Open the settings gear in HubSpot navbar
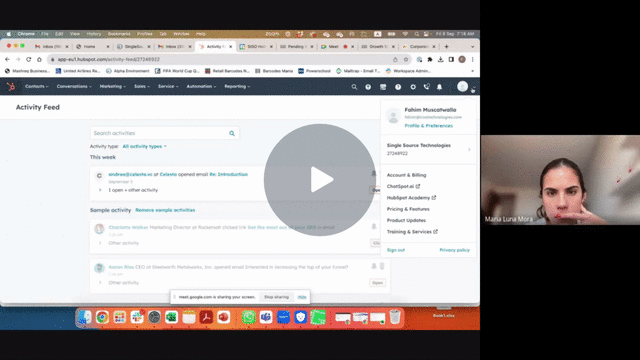640x360 pixels. (413, 87)
